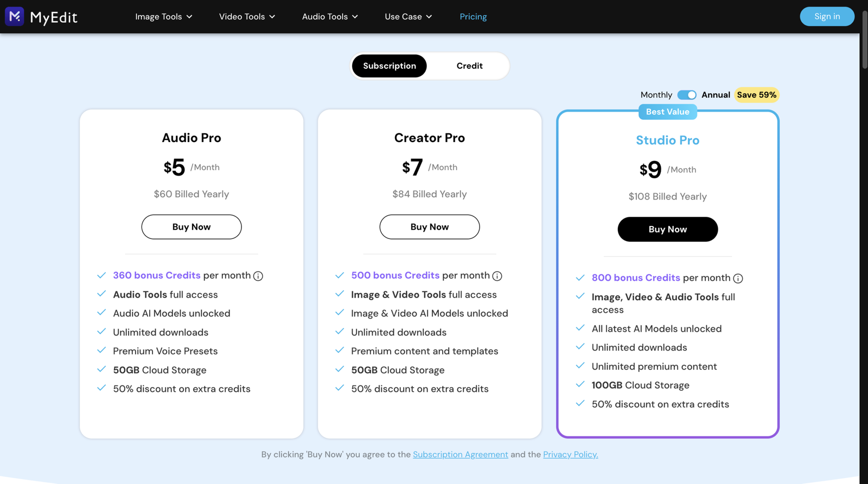Click the Creator Pro plan title
Viewport: 868px width, 484px height.
(430, 138)
